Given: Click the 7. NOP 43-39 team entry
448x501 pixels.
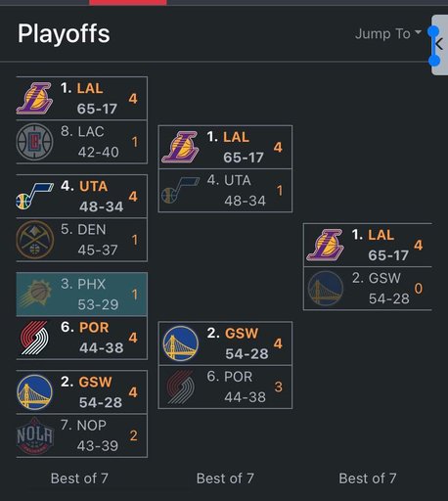Looking at the screenshot, I should (x=81, y=435).
